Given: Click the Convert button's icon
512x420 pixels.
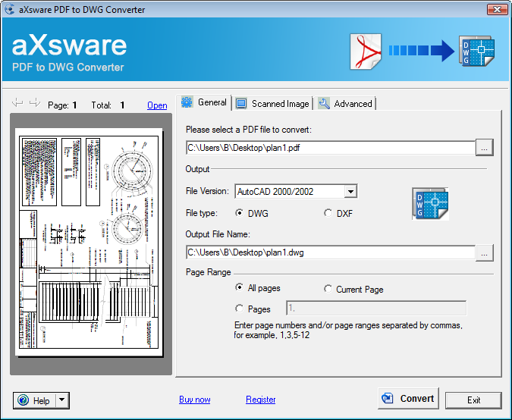Looking at the screenshot, I should [388, 398].
